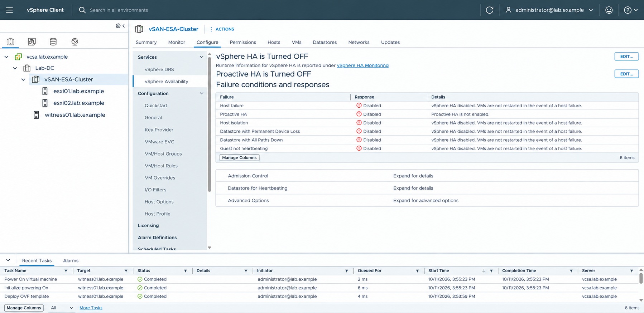Viewport: 644px width, 313px height.
Task: Click Edit for Proactive HA
Action: click(626, 74)
